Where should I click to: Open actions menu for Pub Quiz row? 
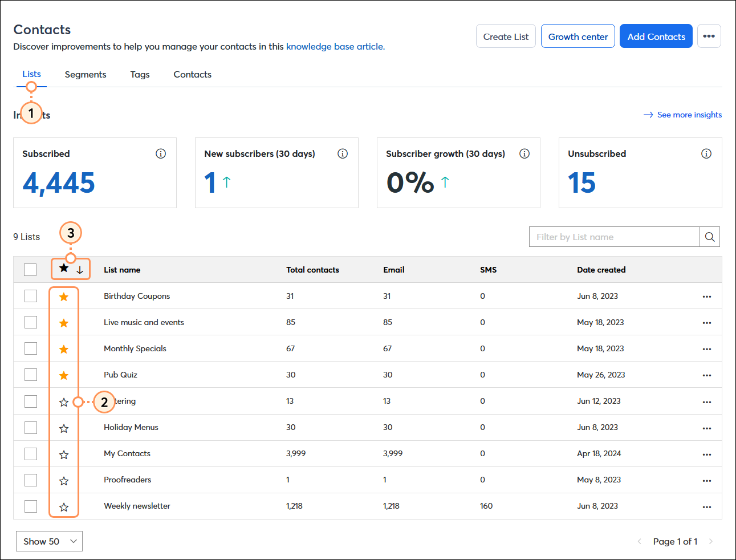point(707,375)
